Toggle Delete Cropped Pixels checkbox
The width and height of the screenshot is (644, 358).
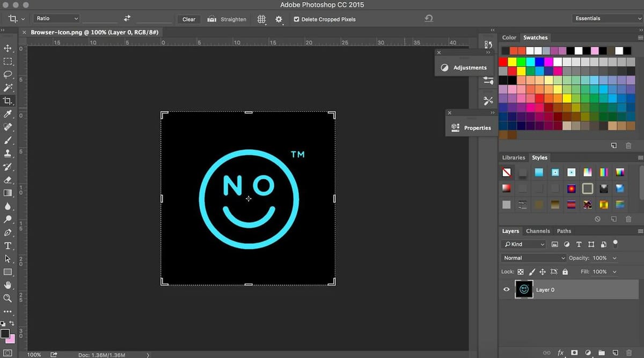click(297, 19)
